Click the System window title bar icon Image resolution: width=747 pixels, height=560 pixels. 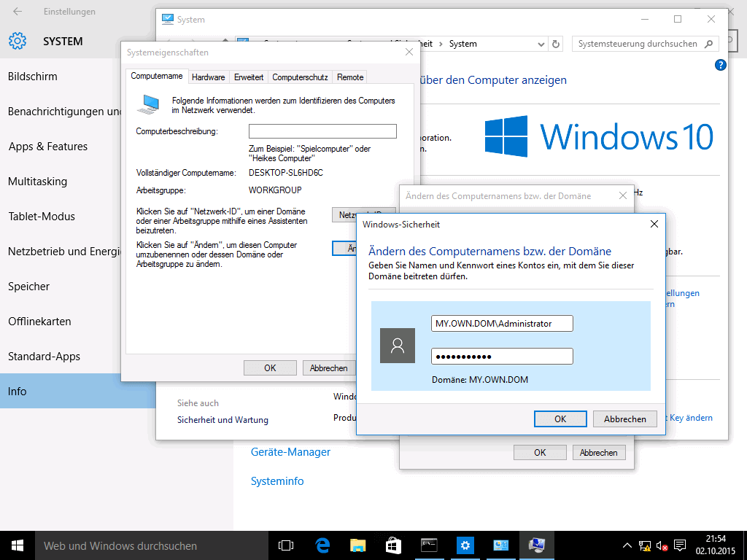click(x=167, y=19)
